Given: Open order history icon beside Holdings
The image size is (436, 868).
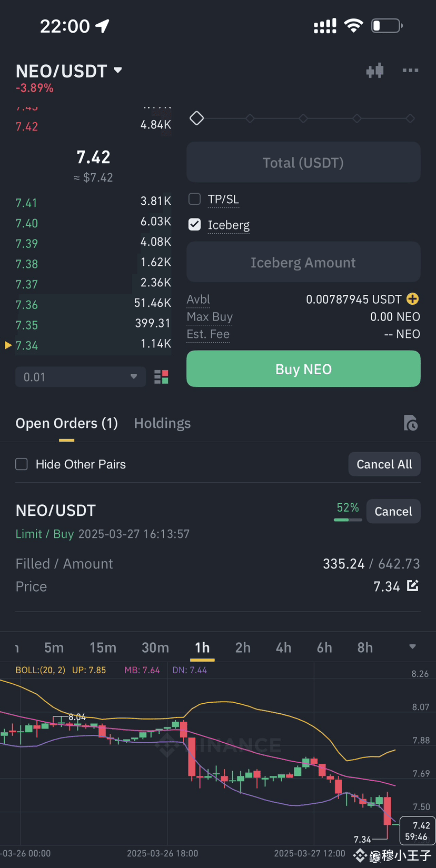Looking at the screenshot, I should click(x=410, y=423).
